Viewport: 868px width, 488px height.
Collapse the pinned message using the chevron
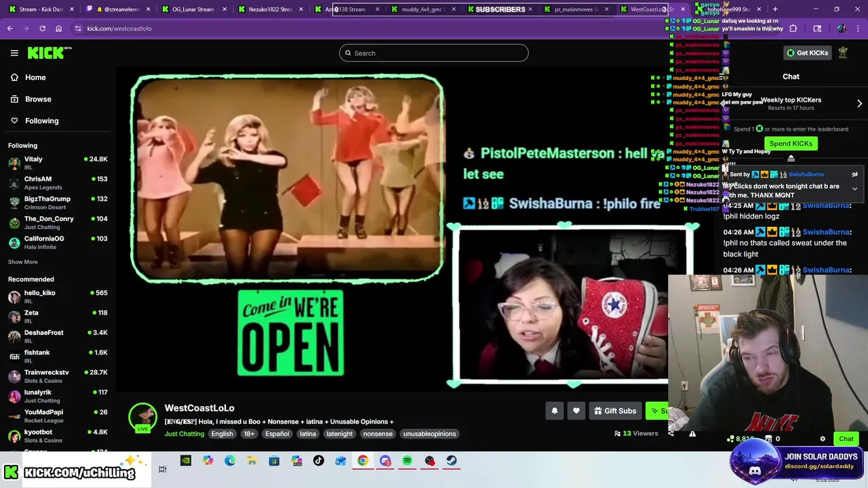[x=855, y=189]
